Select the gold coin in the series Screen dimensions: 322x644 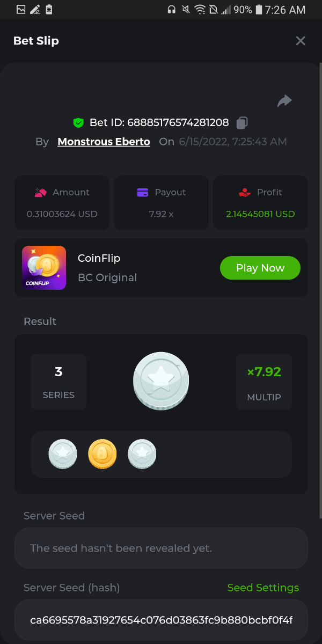click(x=102, y=454)
